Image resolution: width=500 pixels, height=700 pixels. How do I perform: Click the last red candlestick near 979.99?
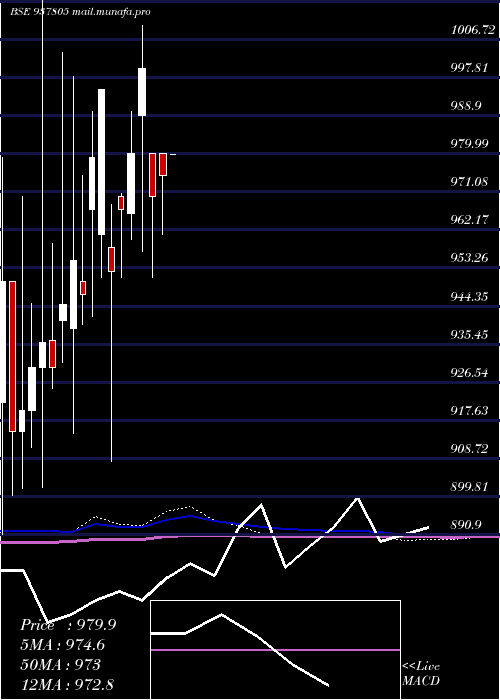163,164
